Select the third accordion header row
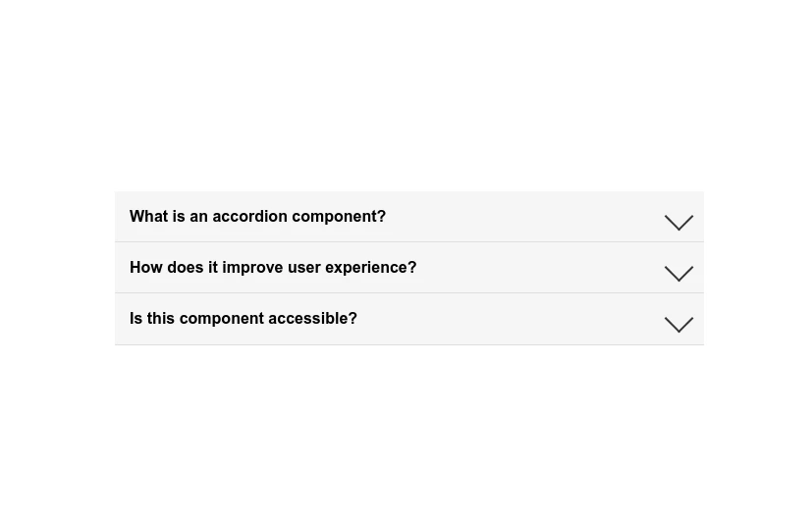The height and width of the screenshot is (520, 812). pos(408,319)
